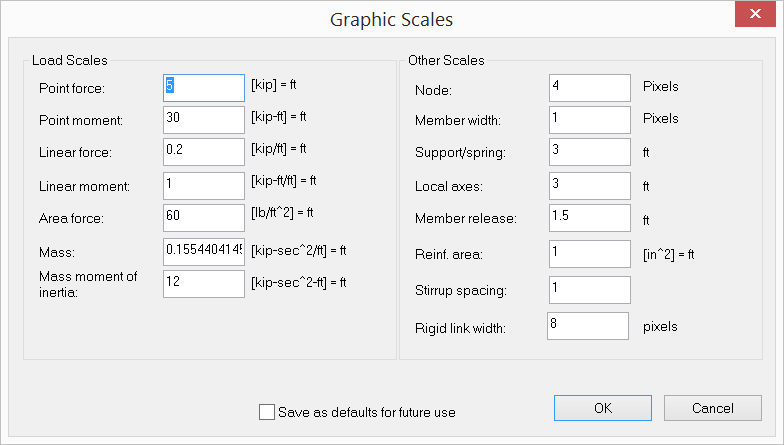Select the Mass value field
The height and width of the screenshot is (445, 784).
click(204, 250)
